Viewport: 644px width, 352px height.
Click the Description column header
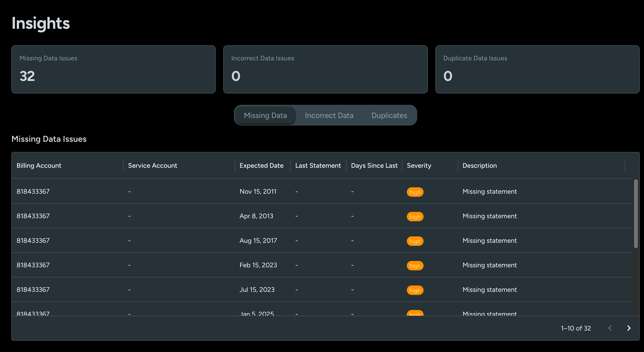click(480, 166)
